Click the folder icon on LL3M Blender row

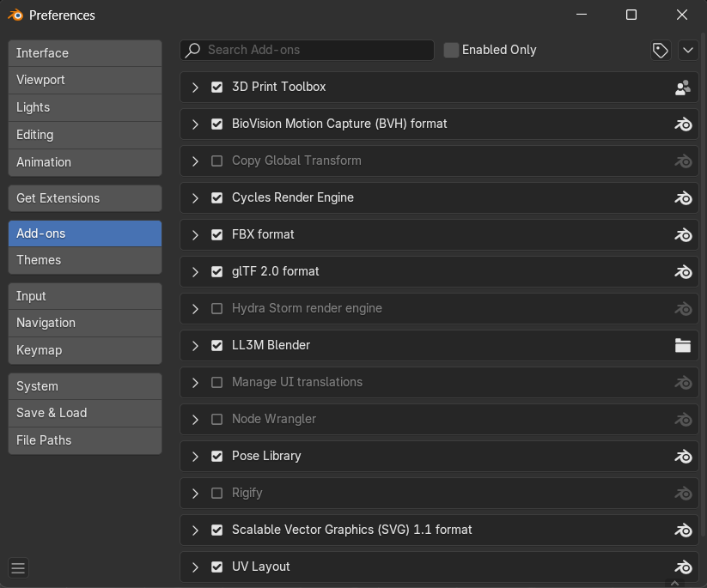pos(683,345)
